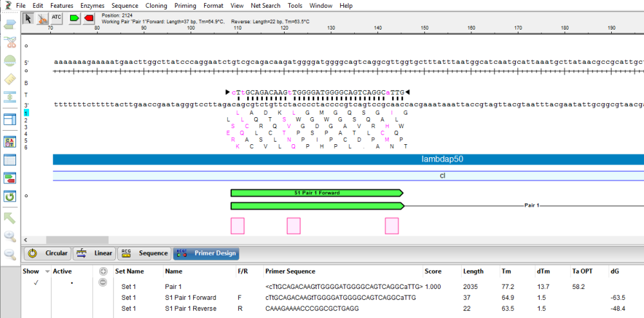Viewport: 644px width, 318px height.
Task: Open the Tools menu
Action: tap(296, 6)
